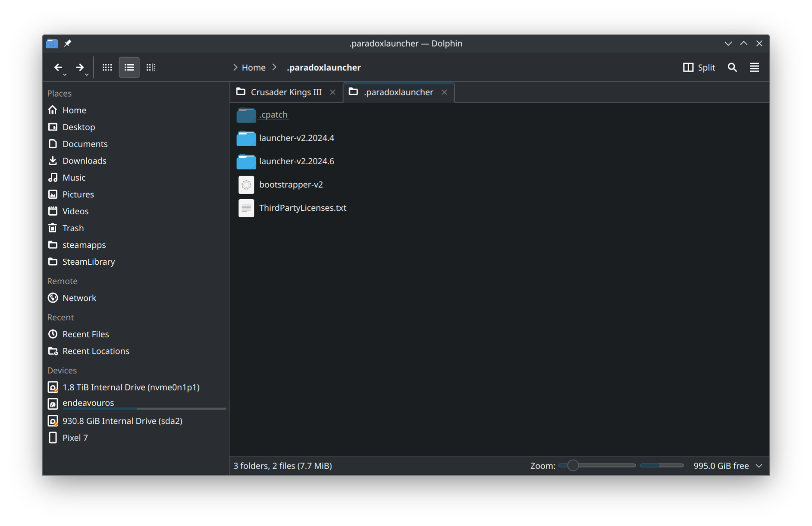This screenshot has height=526, width=812.
Task: Click the zoom slider handle
Action: (x=573, y=466)
